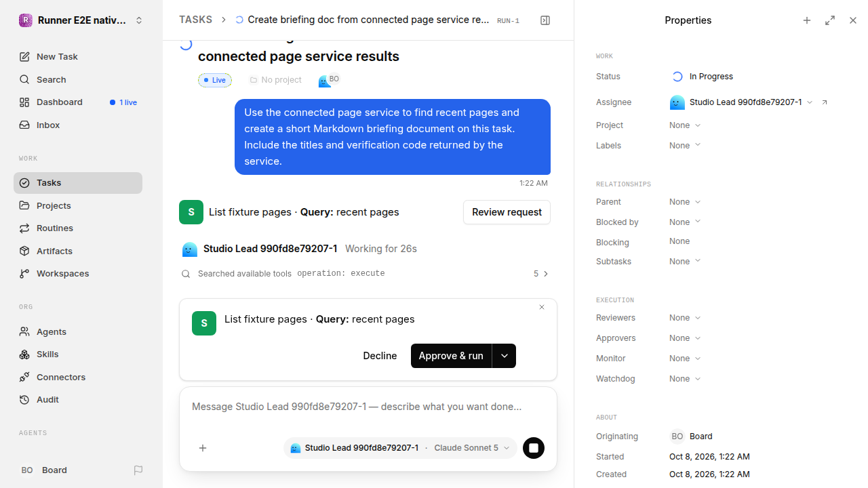Open the Approvers dropdown
The width and height of the screenshot is (868, 488).
click(685, 338)
